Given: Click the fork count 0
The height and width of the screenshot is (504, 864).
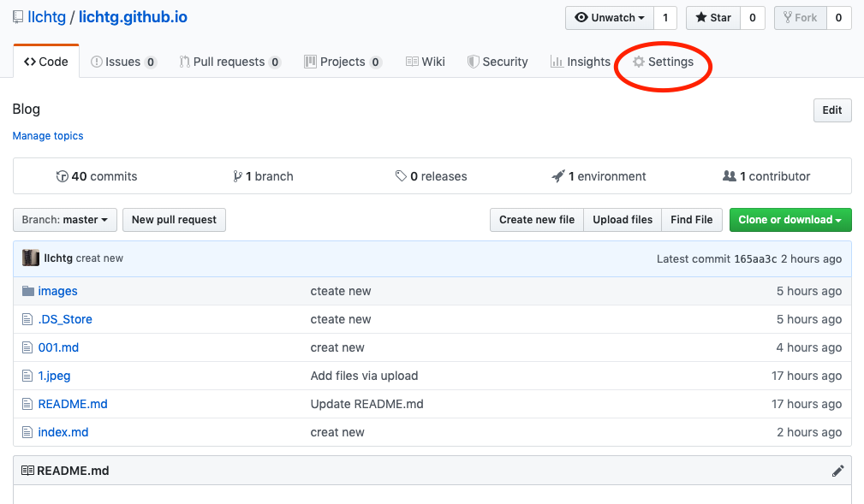Looking at the screenshot, I should [x=838, y=18].
